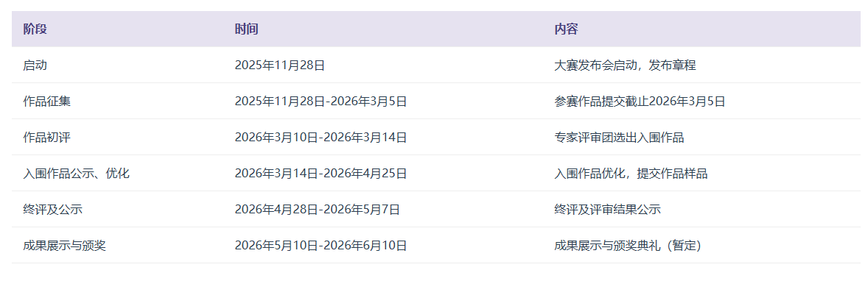This screenshot has width=868, height=295.
Task: Click 2026年4月28日-2026年5月7日 date range
Action: (318, 210)
